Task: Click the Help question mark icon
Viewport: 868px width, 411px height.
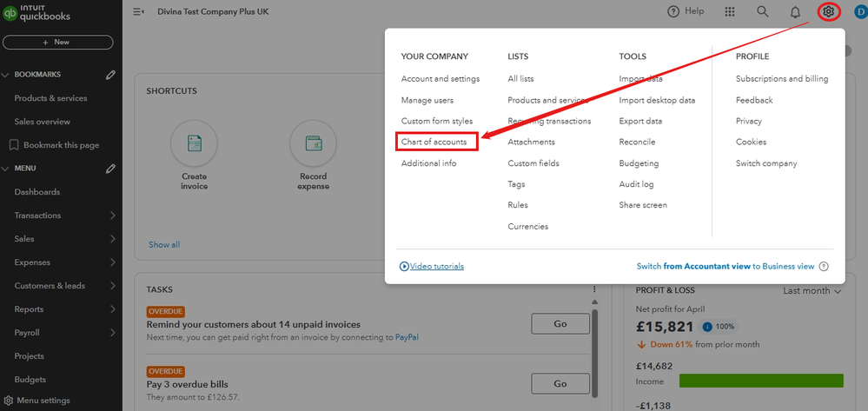Action: [x=673, y=11]
